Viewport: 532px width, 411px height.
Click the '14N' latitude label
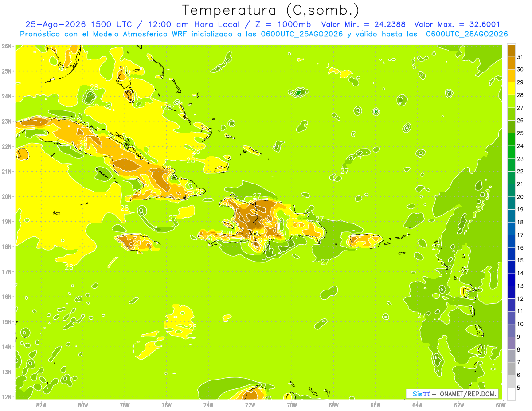(7, 347)
